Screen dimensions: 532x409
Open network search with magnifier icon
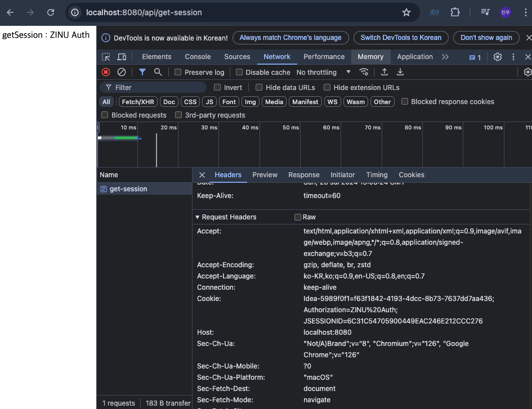158,72
